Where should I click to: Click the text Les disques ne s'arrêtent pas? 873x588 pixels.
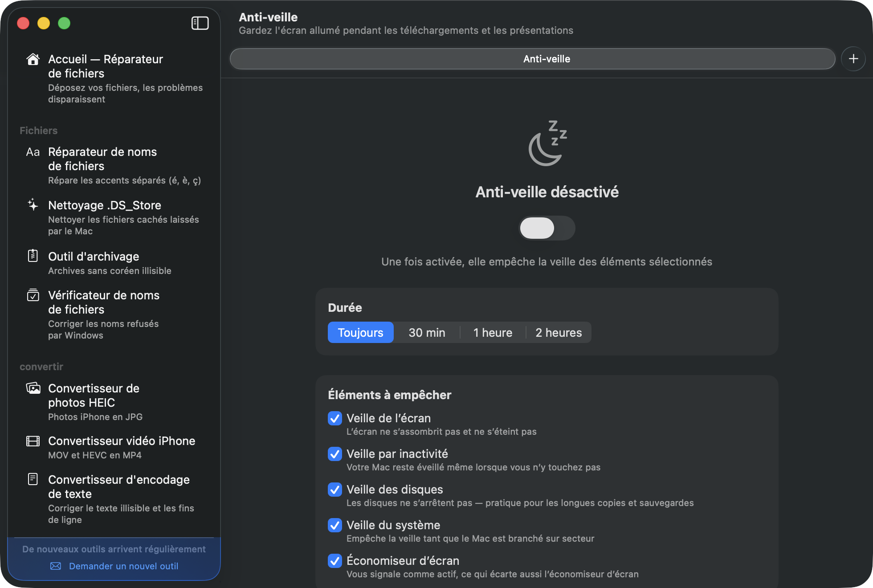tap(520, 503)
